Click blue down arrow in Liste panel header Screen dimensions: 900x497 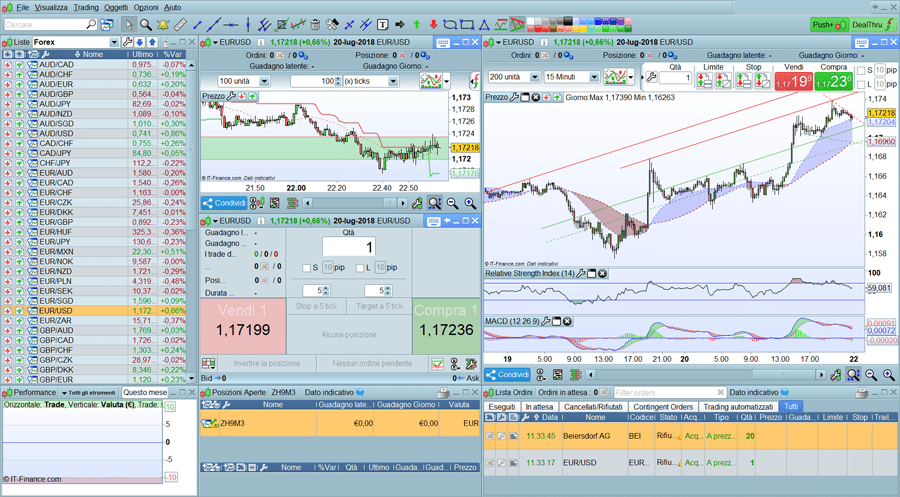139,42
